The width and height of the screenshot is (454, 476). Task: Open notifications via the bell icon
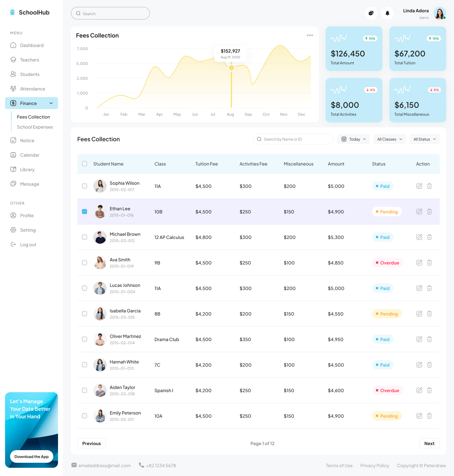(387, 13)
